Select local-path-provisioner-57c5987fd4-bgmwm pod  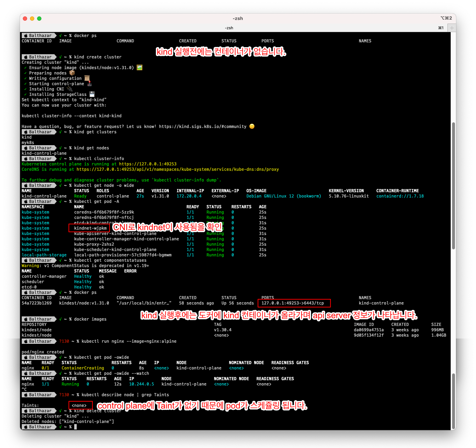click(123, 255)
